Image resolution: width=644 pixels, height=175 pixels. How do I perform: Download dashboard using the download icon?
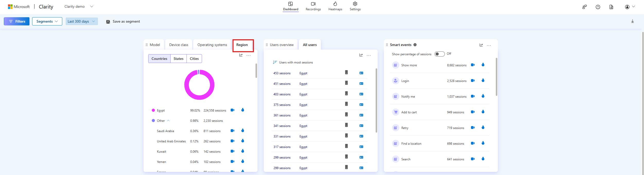point(632,21)
